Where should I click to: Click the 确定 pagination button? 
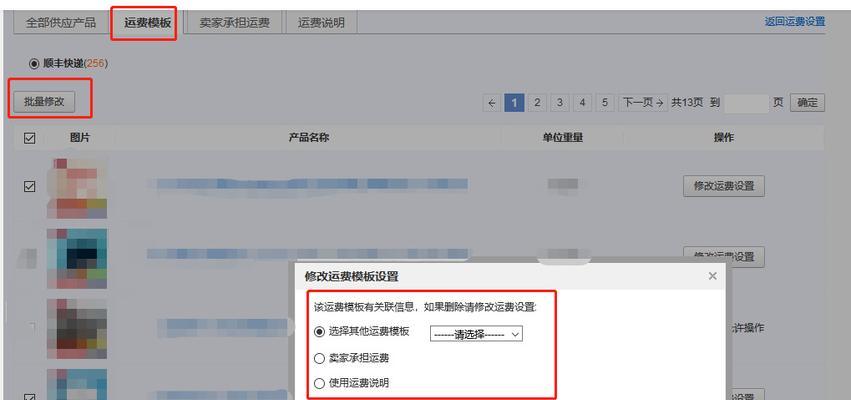coord(807,103)
